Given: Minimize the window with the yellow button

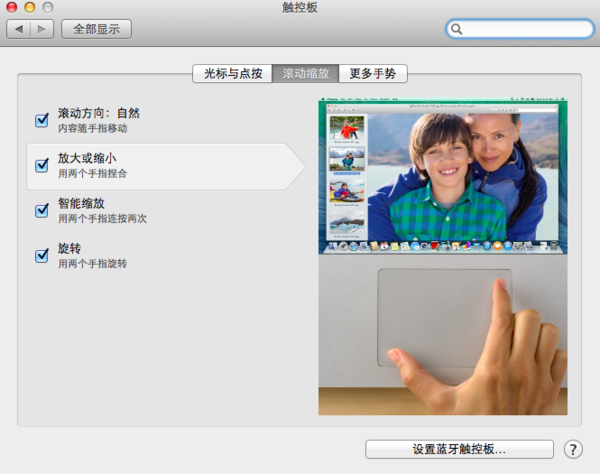Looking at the screenshot, I should click(29, 7).
